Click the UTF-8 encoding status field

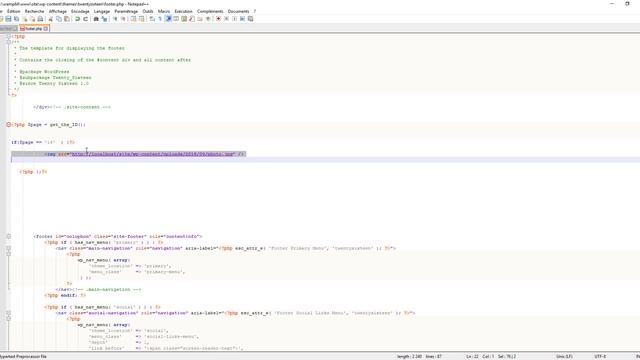(600, 356)
